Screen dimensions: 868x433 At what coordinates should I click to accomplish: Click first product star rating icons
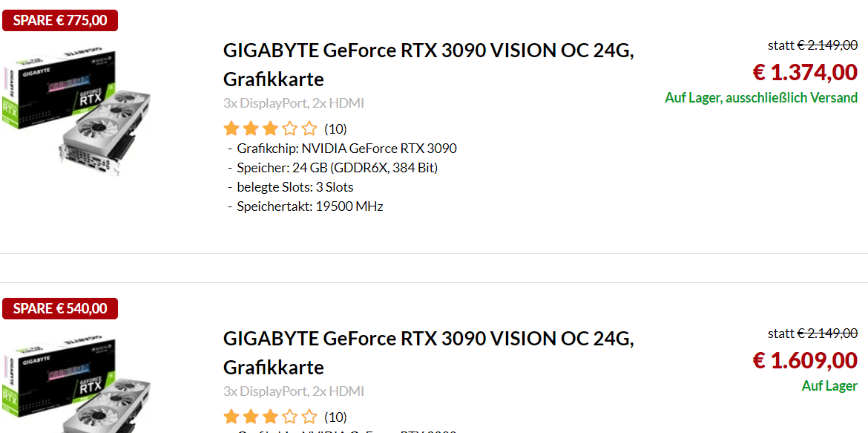pyautogui.click(x=270, y=128)
